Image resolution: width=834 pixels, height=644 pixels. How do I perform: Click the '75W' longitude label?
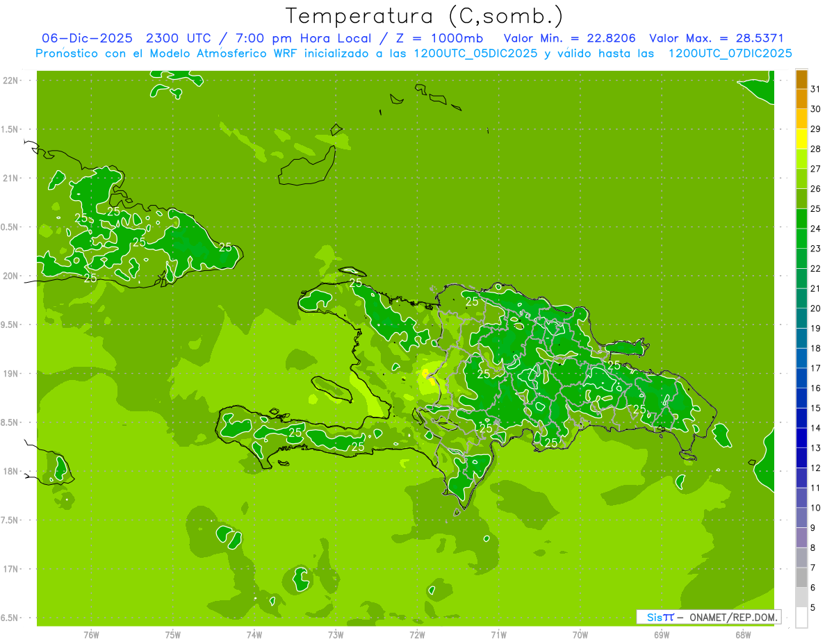click(x=173, y=635)
